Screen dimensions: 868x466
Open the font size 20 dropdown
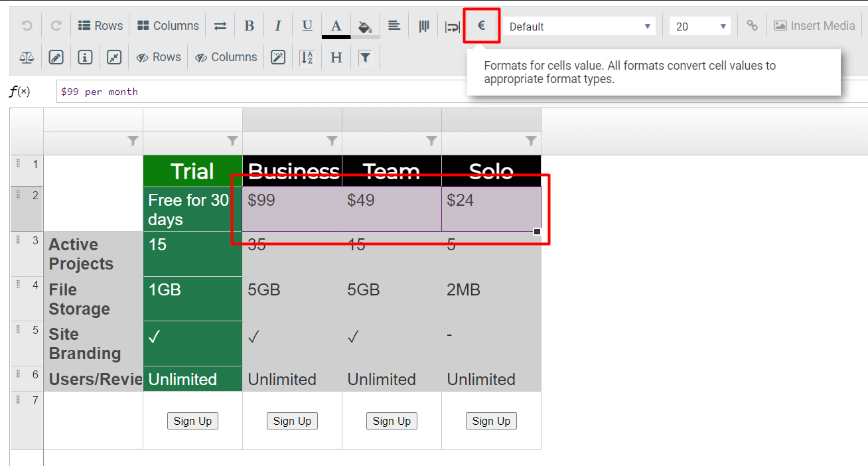700,25
